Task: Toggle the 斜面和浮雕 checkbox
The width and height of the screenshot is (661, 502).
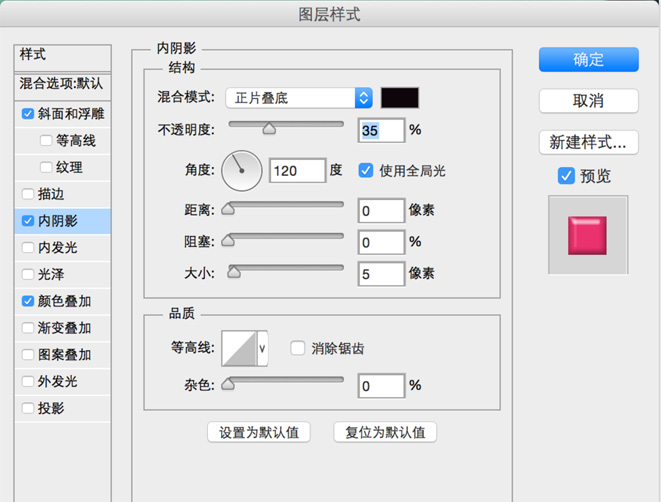Action: (x=27, y=114)
